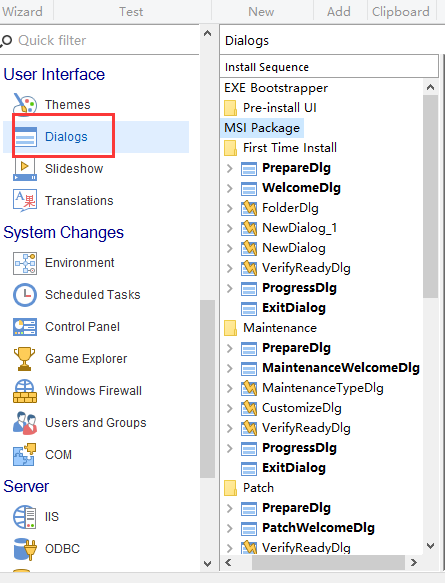Click the MaintenanceTypeDlg dialog icon

tap(249, 388)
